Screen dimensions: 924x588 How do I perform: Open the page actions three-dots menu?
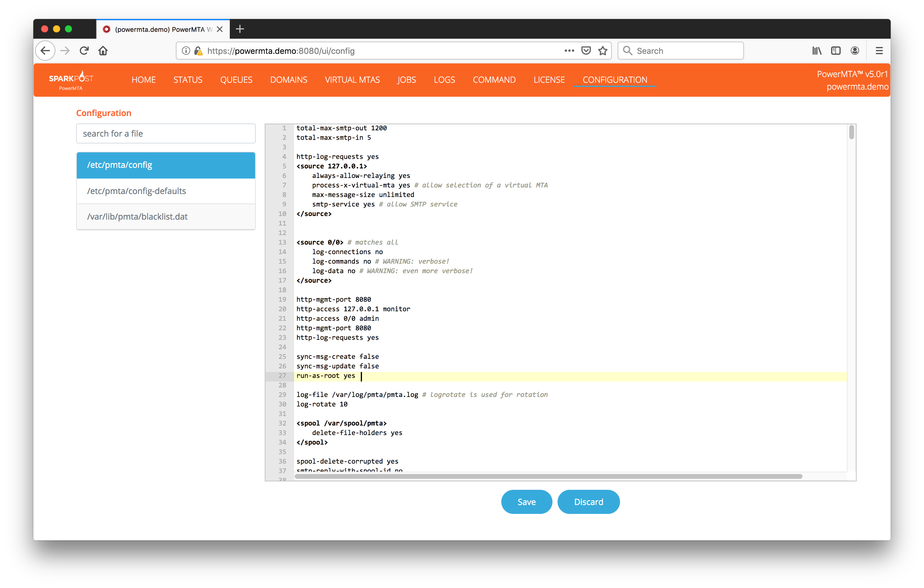click(x=569, y=51)
